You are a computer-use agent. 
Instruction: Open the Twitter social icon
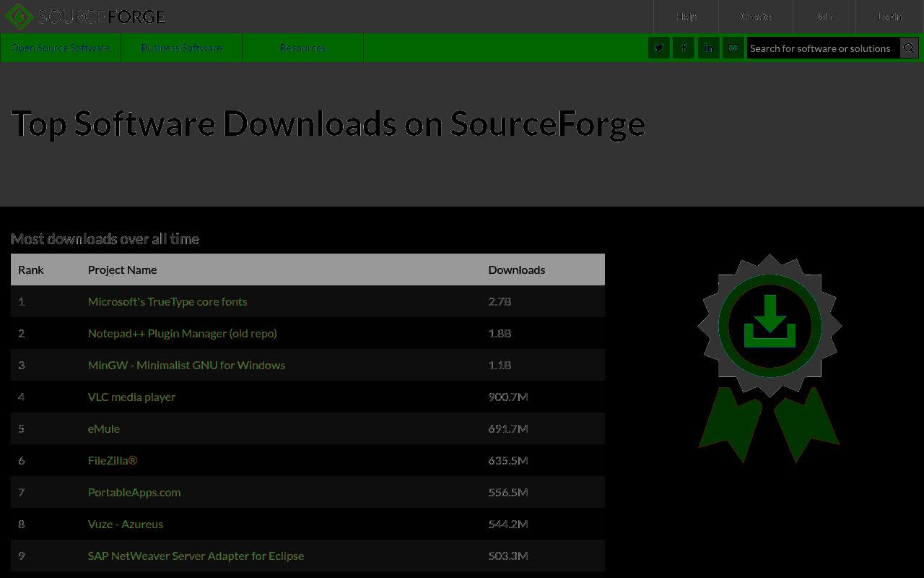coord(659,48)
